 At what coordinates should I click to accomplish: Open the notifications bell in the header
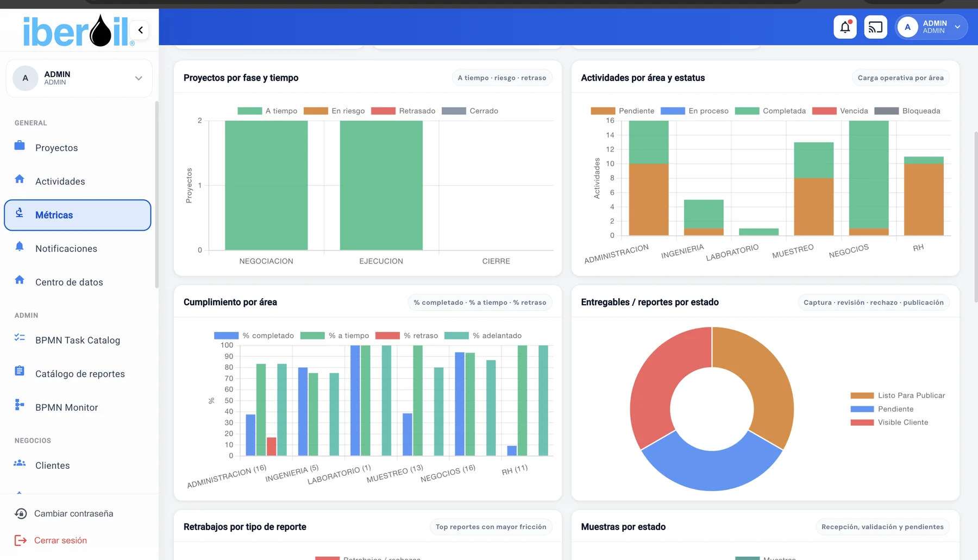click(845, 27)
